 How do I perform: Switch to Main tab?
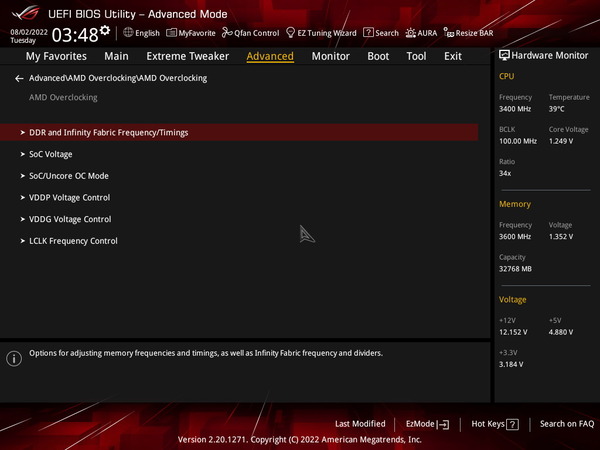point(116,56)
